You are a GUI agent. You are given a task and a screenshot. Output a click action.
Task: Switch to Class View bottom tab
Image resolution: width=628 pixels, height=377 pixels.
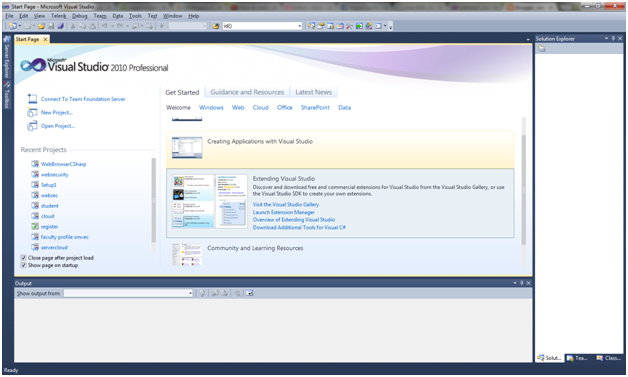point(609,358)
